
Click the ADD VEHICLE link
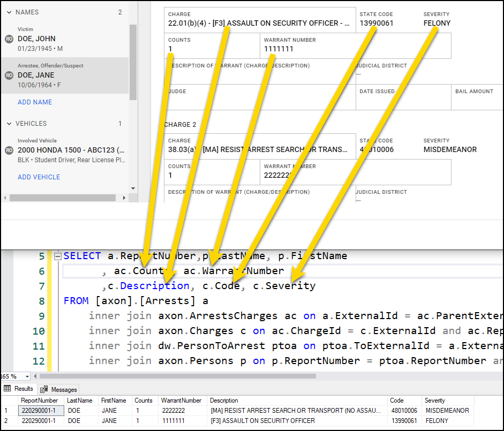(39, 177)
